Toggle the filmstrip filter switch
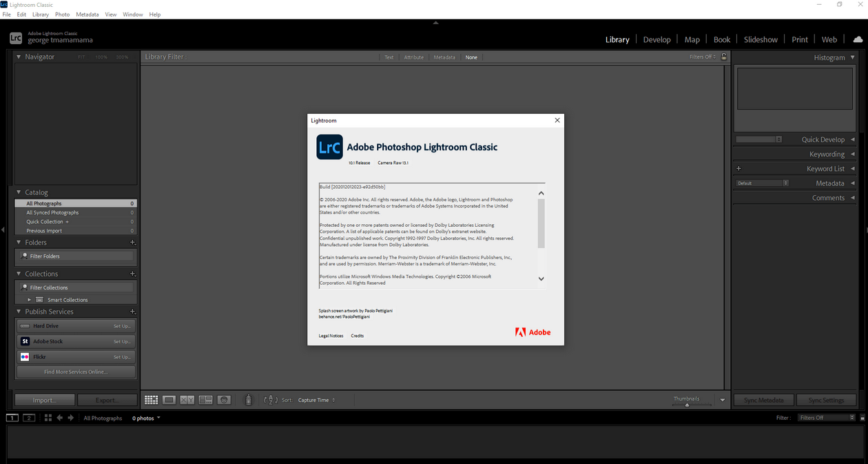The width and height of the screenshot is (868, 464). 862,418
